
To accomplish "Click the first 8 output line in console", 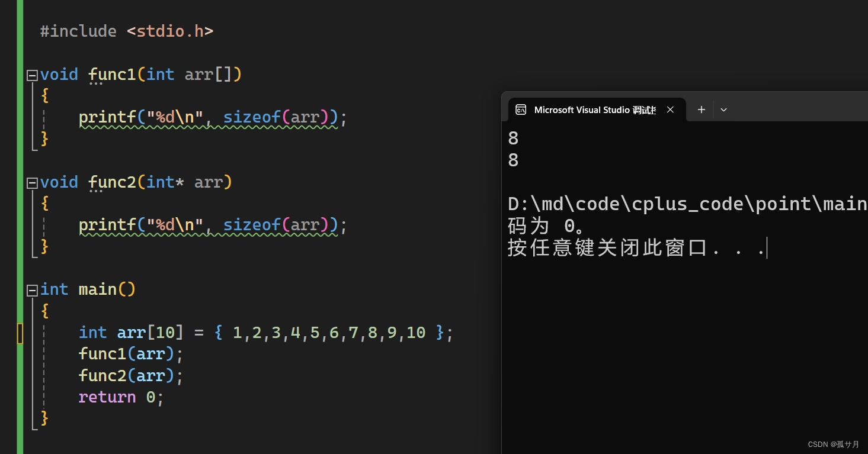I will tap(513, 139).
